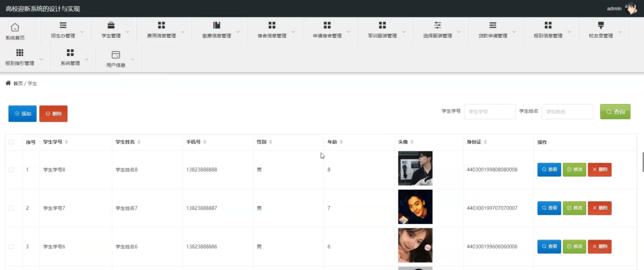Expand the 招生办管理 dropdown chevron
This screenshot has height=270, width=644.
(82, 32)
